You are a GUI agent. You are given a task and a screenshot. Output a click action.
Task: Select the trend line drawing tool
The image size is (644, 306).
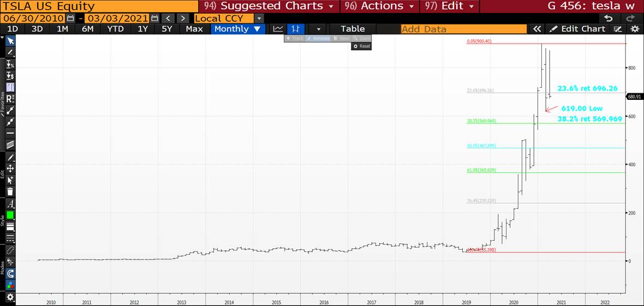tap(10, 52)
